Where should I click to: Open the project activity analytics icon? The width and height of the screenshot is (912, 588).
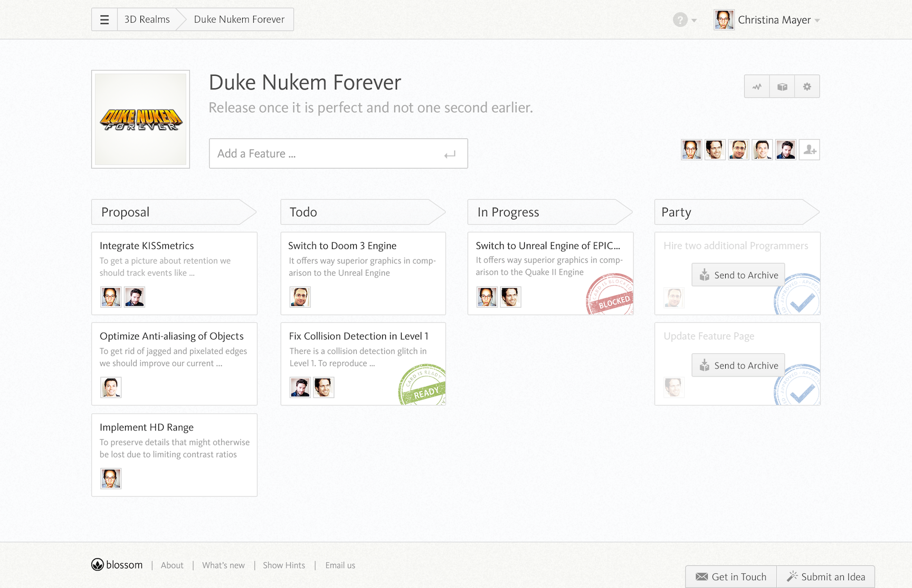757,86
